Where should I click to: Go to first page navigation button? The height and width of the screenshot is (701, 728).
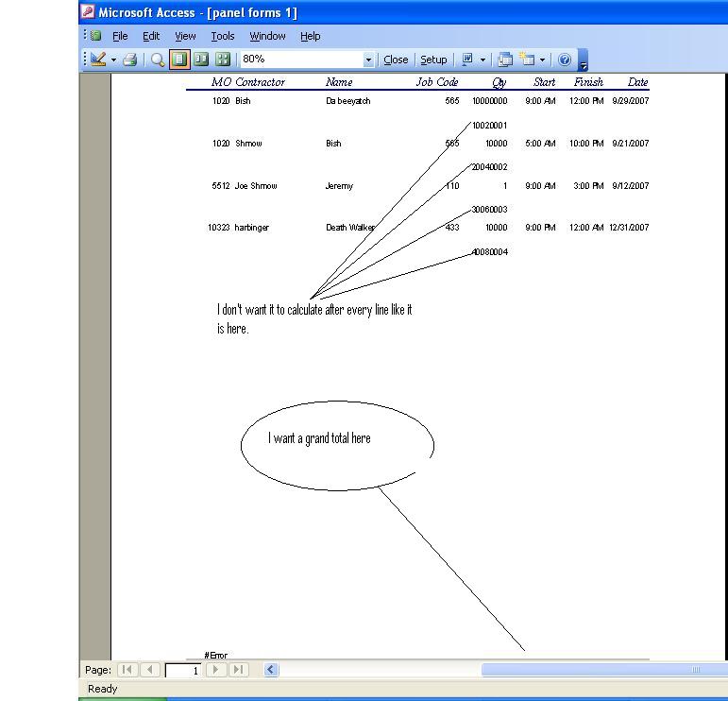click(127, 670)
